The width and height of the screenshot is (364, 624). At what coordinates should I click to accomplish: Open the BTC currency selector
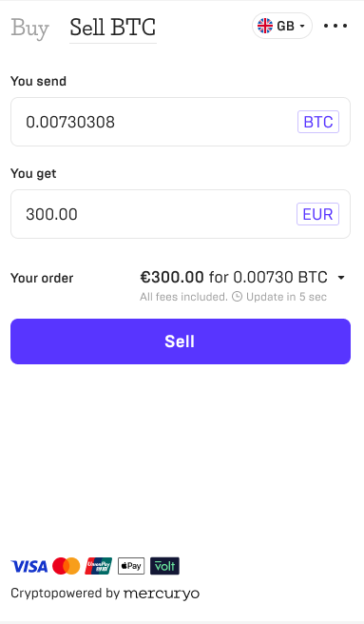pos(318,122)
